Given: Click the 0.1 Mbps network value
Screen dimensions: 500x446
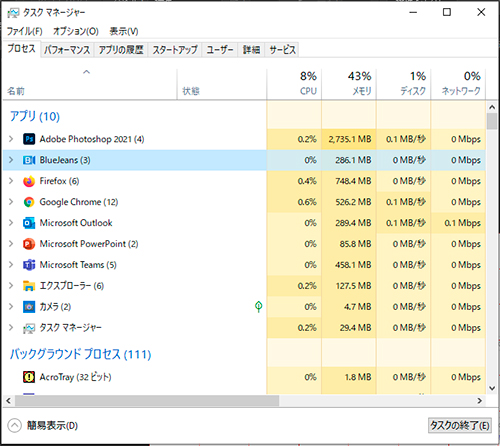Looking at the screenshot, I should pyautogui.click(x=462, y=223).
